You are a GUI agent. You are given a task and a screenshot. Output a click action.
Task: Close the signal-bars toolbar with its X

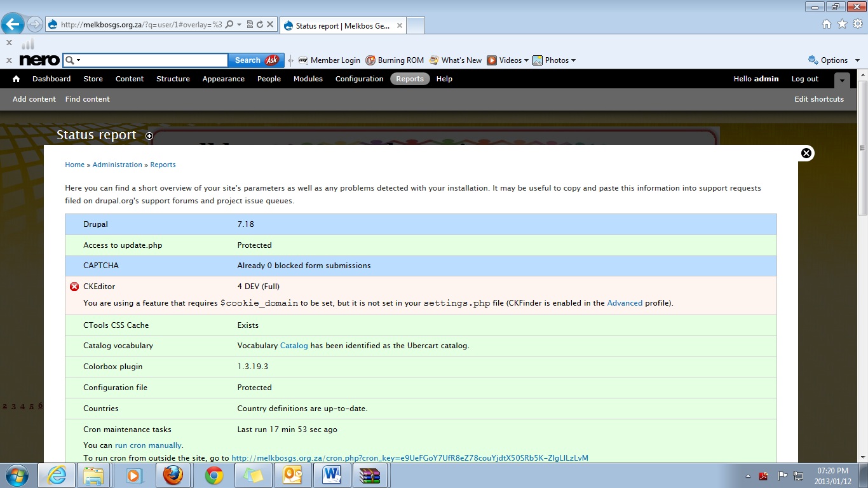9,43
